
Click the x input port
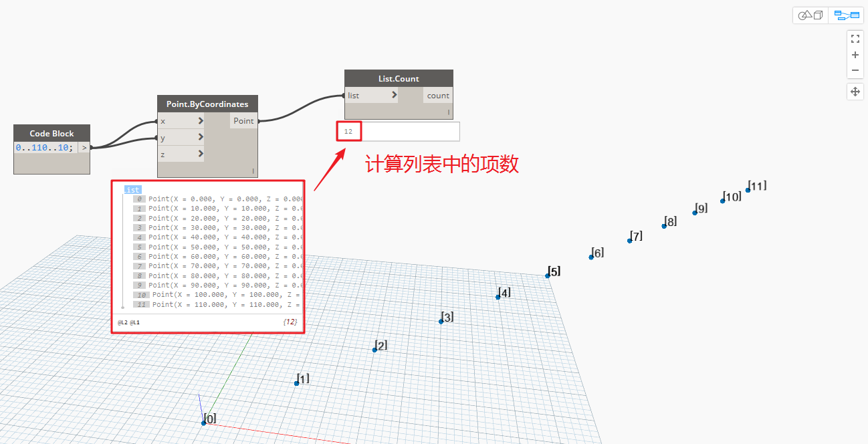(181, 121)
